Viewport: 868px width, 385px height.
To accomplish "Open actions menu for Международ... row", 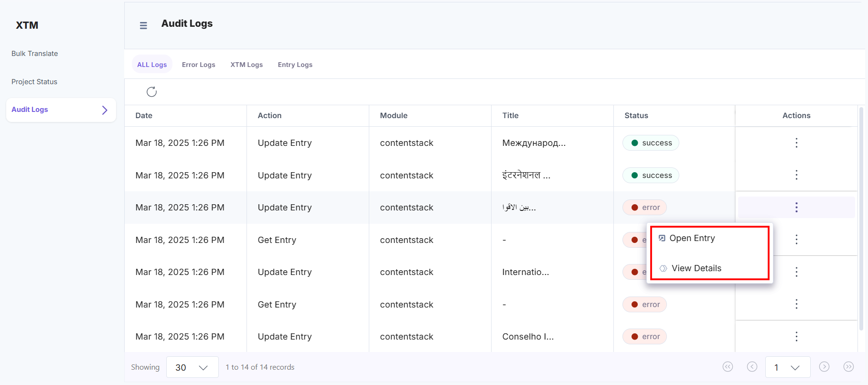I will coord(796,143).
